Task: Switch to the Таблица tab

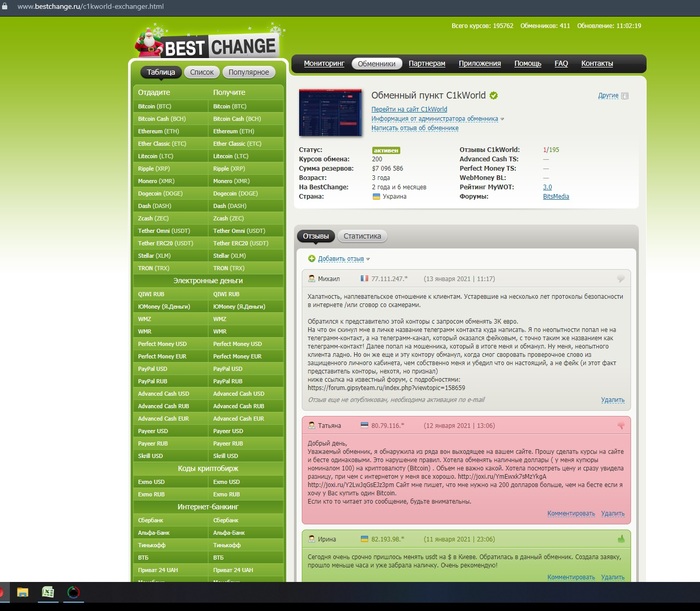Action: pos(161,72)
